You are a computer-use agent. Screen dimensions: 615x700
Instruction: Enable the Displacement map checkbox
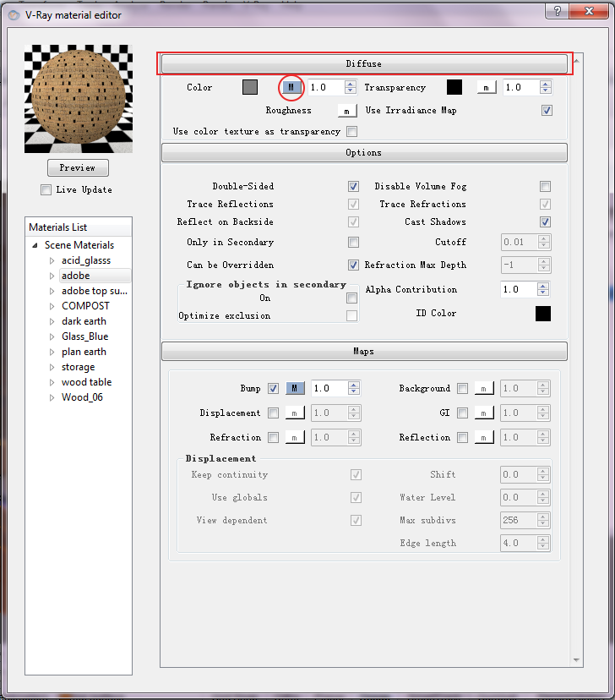[274, 413]
